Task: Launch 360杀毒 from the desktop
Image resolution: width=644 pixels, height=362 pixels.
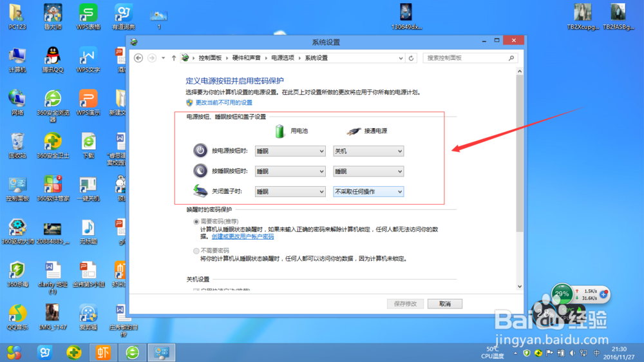Action: 17,274
